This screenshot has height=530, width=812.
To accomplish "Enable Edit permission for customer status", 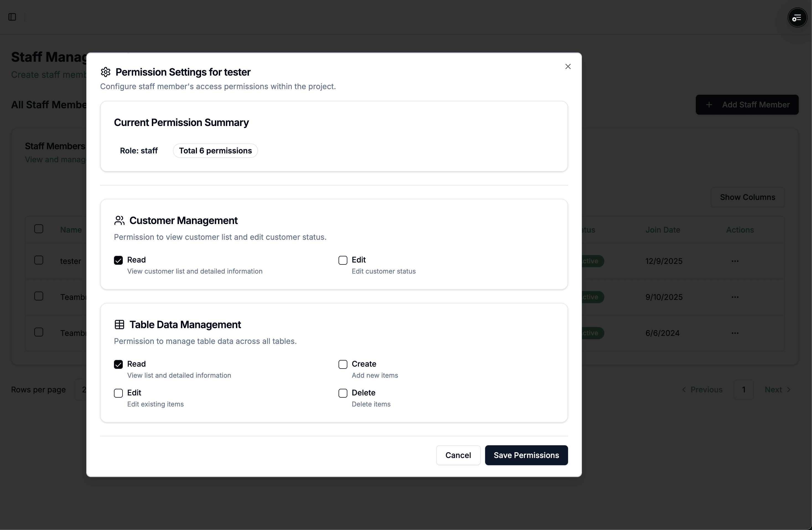I will point(343,260).
